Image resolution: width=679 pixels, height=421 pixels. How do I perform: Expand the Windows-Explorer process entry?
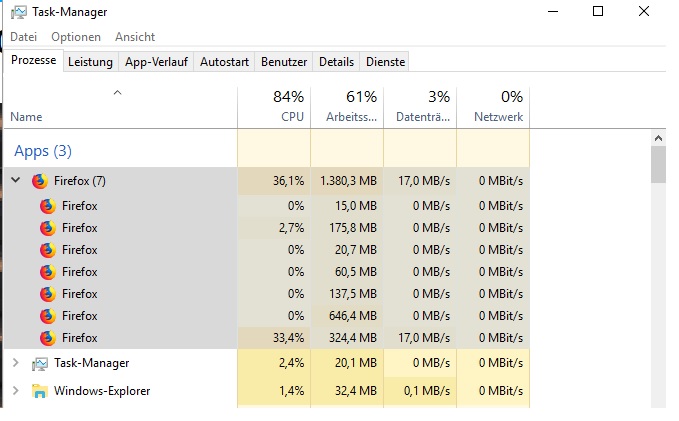[x=16, y=390]
